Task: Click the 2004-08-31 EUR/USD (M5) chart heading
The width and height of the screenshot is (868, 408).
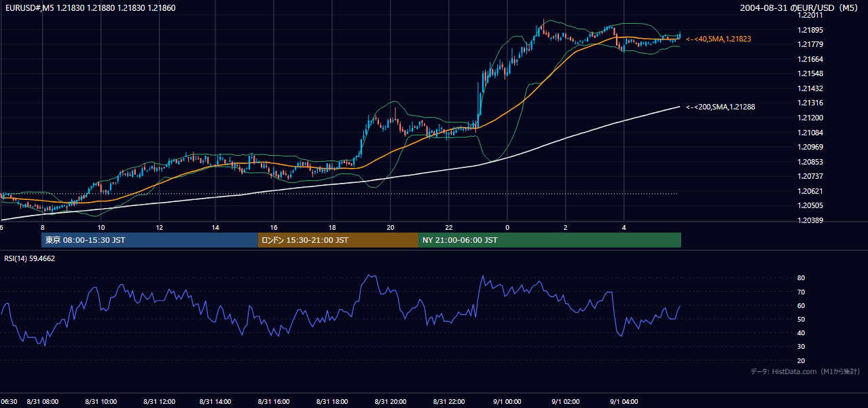Action: (799, 7)
